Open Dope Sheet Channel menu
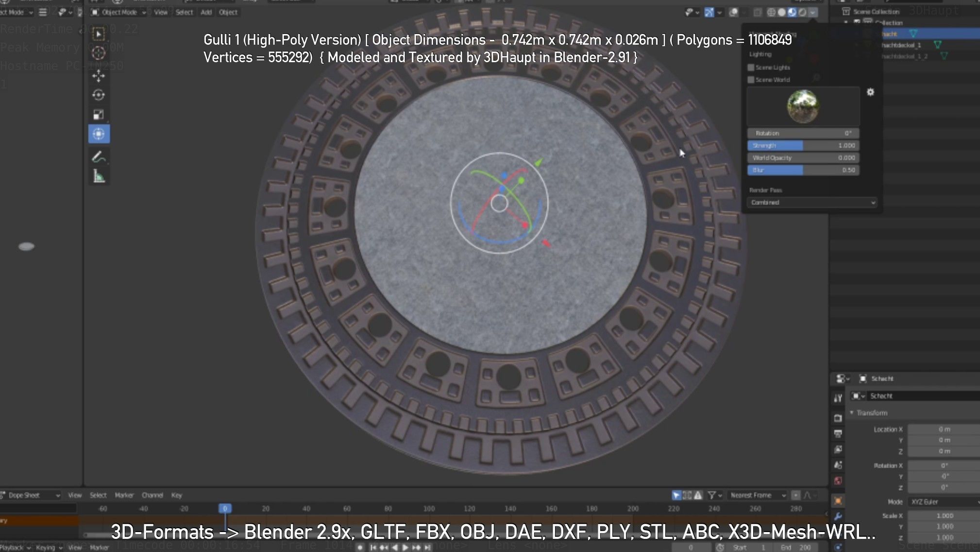 click(152, 495)
